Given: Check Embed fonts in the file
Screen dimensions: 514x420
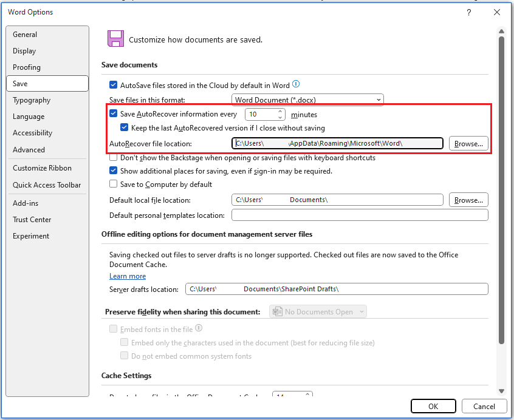Looking at the screenshot, I should (x=113, y=329).
